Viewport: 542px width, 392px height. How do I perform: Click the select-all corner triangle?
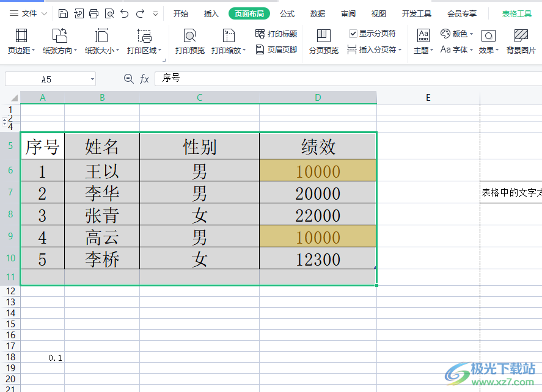click(x=14, y=98)
